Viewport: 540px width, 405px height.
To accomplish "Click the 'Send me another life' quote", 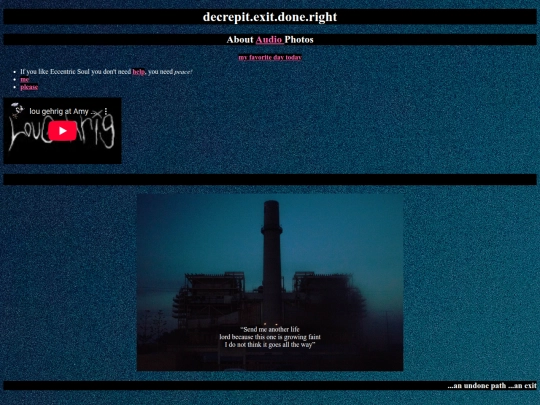I will tap(270, 337).
